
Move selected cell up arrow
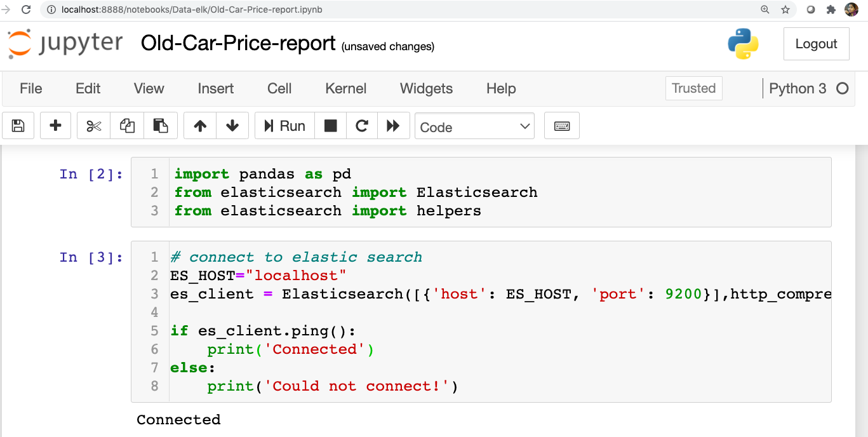pos(200,126)
